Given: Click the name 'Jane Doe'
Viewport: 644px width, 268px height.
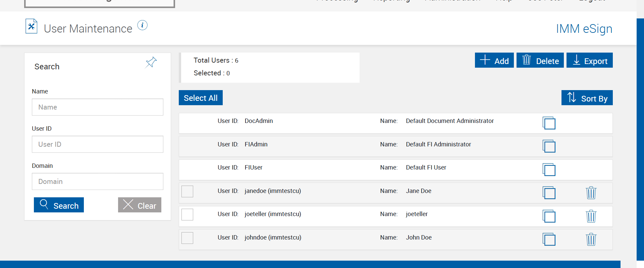Looking at the screenshot, I should pos(419,191).
